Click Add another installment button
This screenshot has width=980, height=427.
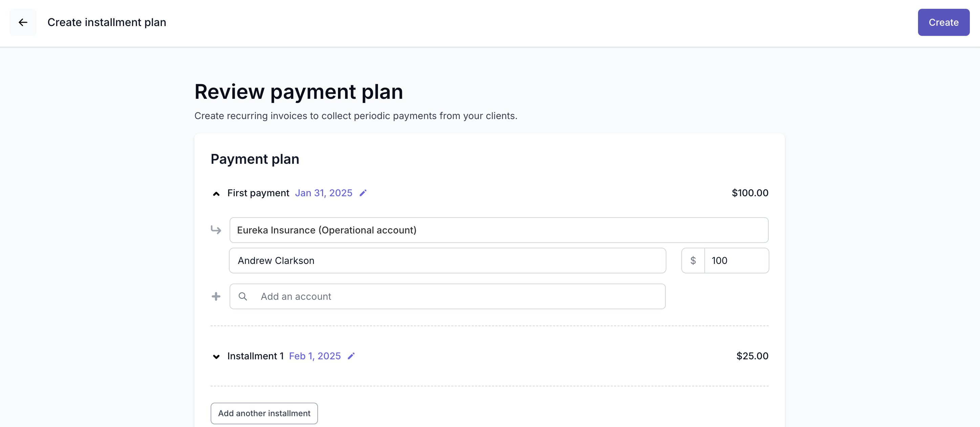pyautogui.click(x=264, y=413)
